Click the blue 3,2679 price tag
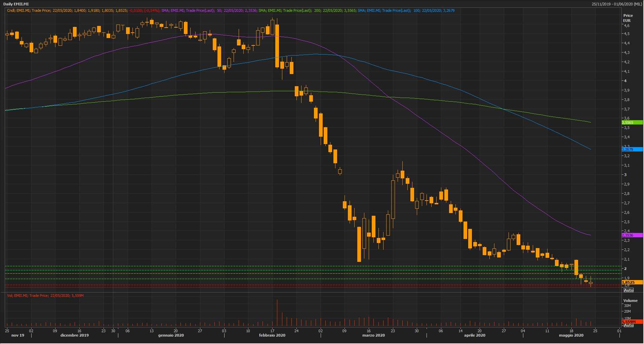 [632, 149]
